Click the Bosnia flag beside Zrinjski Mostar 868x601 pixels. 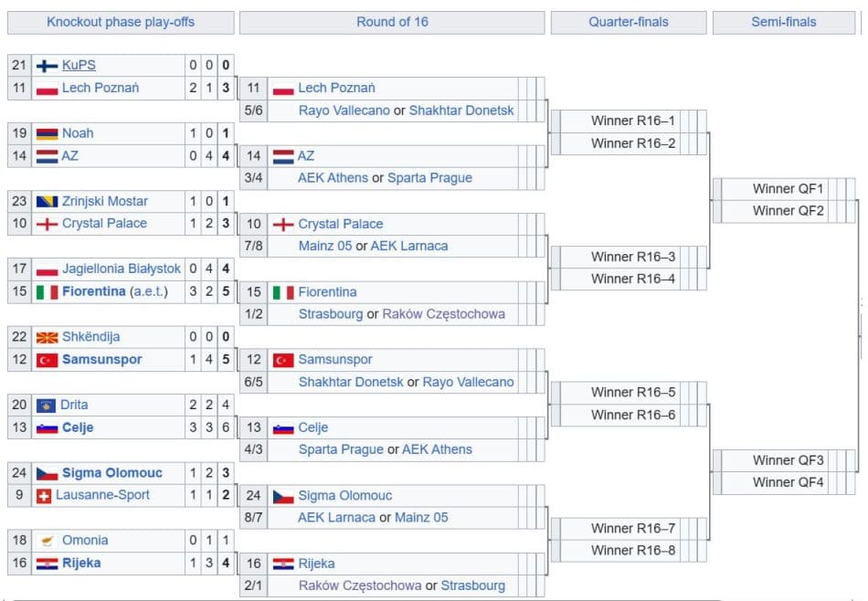47,201
